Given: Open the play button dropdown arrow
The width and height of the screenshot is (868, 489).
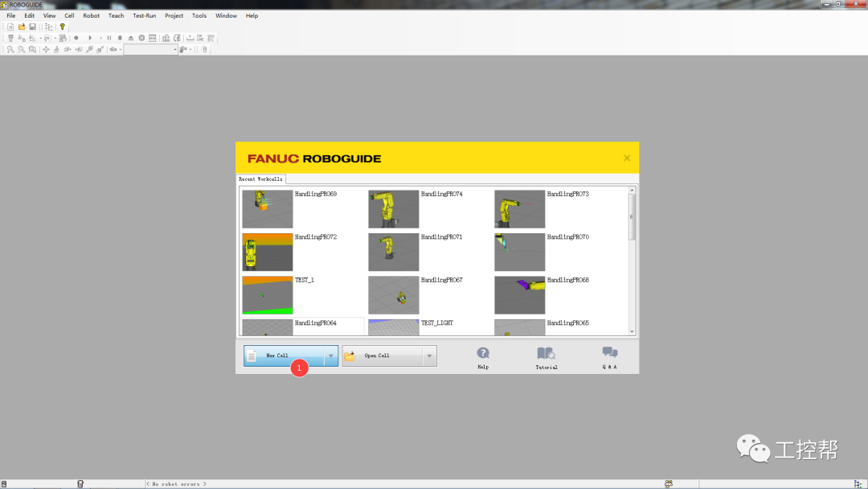Looking at the screenshot, I should 100,39.
